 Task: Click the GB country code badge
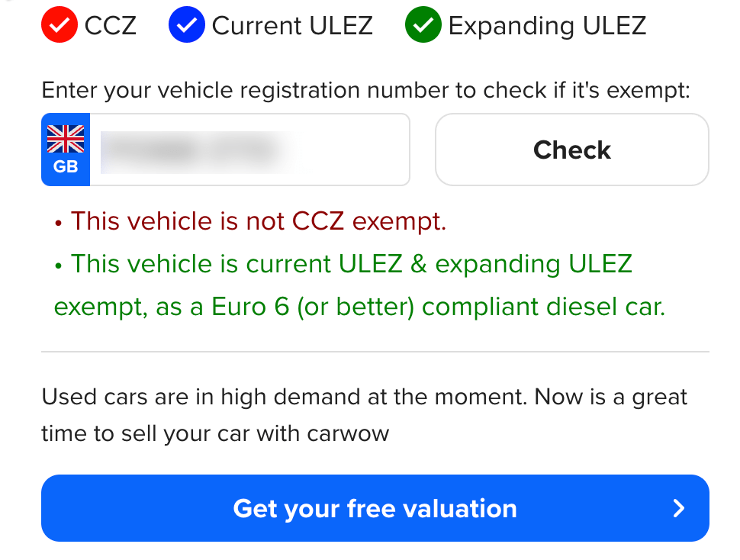point(66,166)
